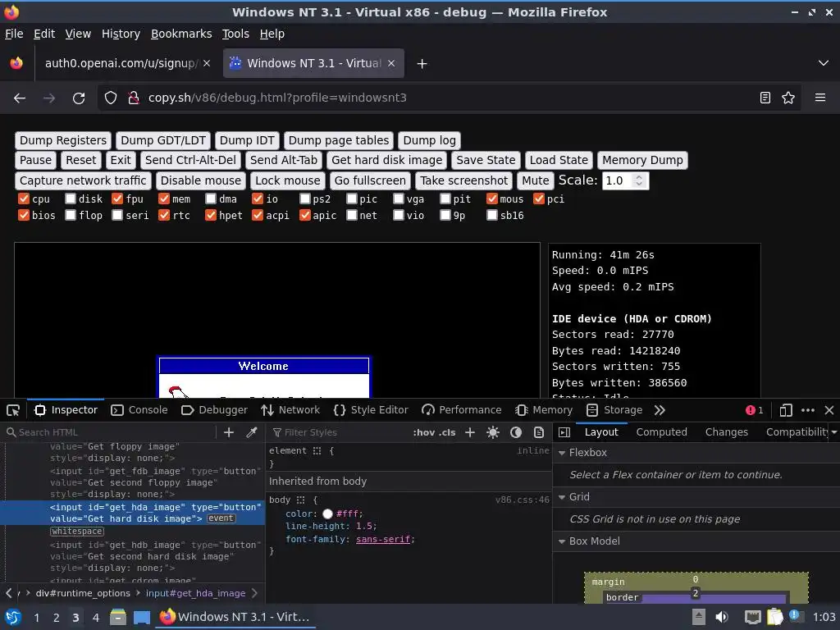Click the browser back arrow
This screenshot has height=630, width=840.
pyautogui.click(x=20, y=98)
